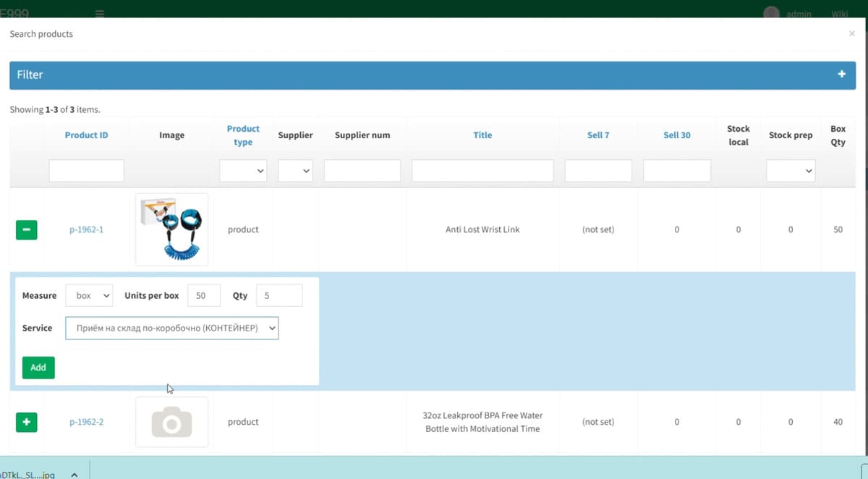Collapse the p-1962-1 row with minus button

(x=26, y=229)
